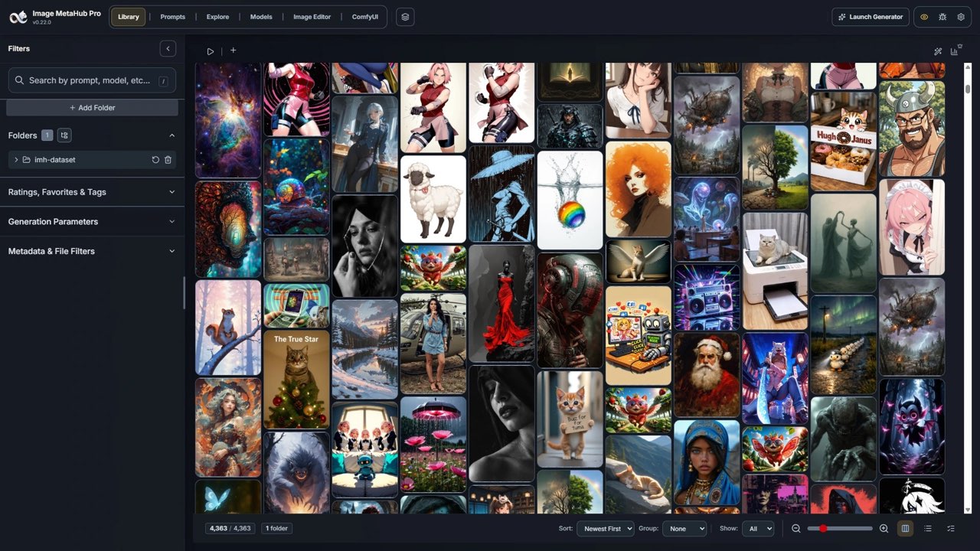The image size is (980, 551).
Task: Switch to the Explore tab
Action: point(217,17)
